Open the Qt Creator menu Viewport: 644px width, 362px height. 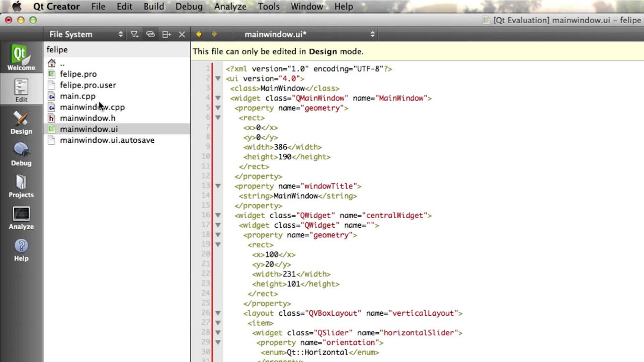[56, 7]
